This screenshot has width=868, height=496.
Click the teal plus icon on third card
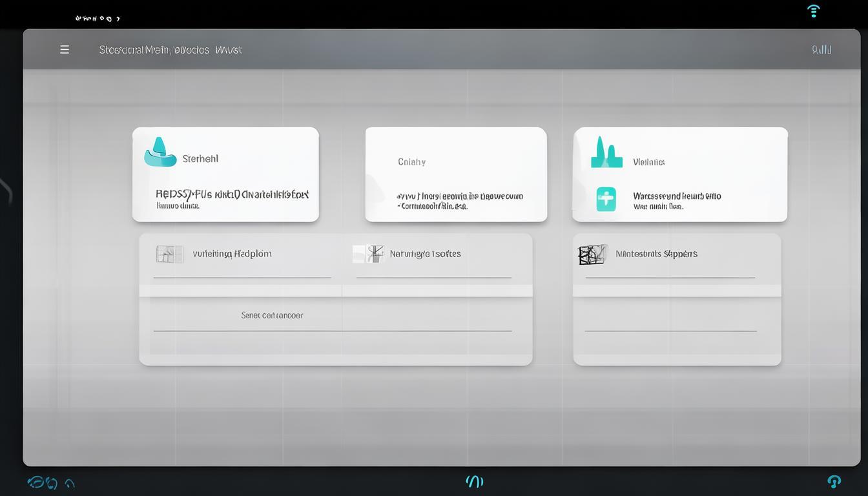click(606, 200)
